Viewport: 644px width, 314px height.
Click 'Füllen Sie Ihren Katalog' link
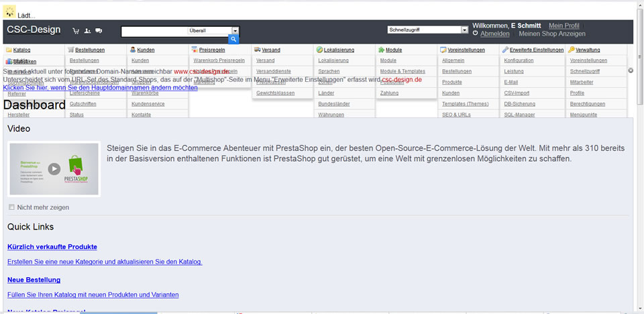point(93,295)
